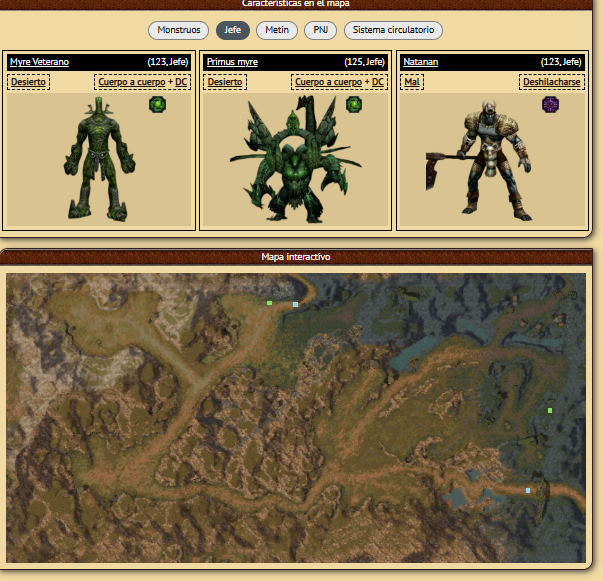Viewport: 603px width, 581px height.
Task: Open the Natanan warrior image
Action: coord(487,162)
